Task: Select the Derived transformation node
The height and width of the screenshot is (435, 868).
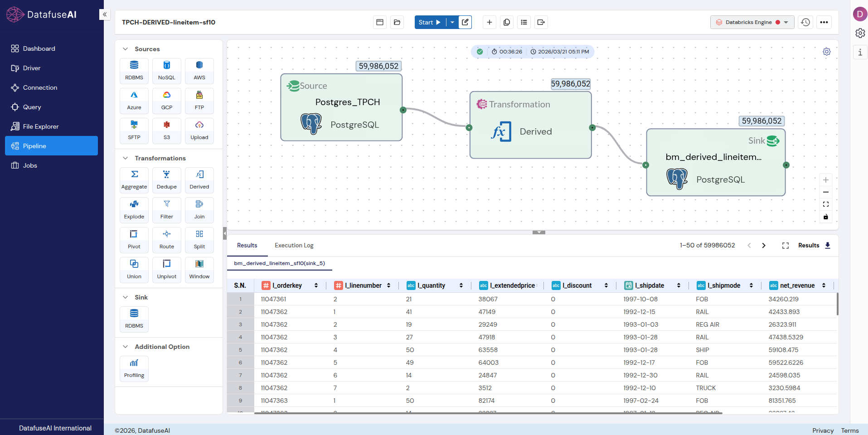Action: 531,125
